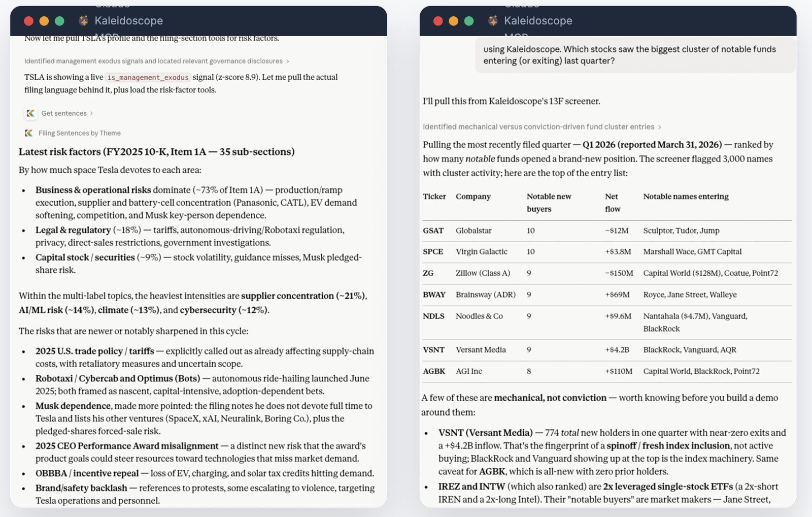The width and height of the screenshot is (812, 517).
Task: Click the 'Company' column header
Action: click(x=473, y=197)
